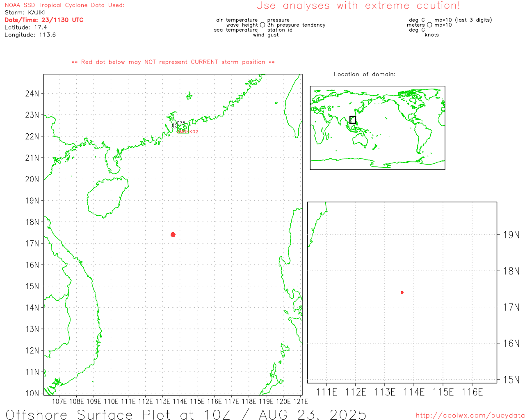Image resolution: width=525 pixels, height=420 pixels.
Task: Click the '116E' label on zoomed inset map
Action: click(472, 393)
